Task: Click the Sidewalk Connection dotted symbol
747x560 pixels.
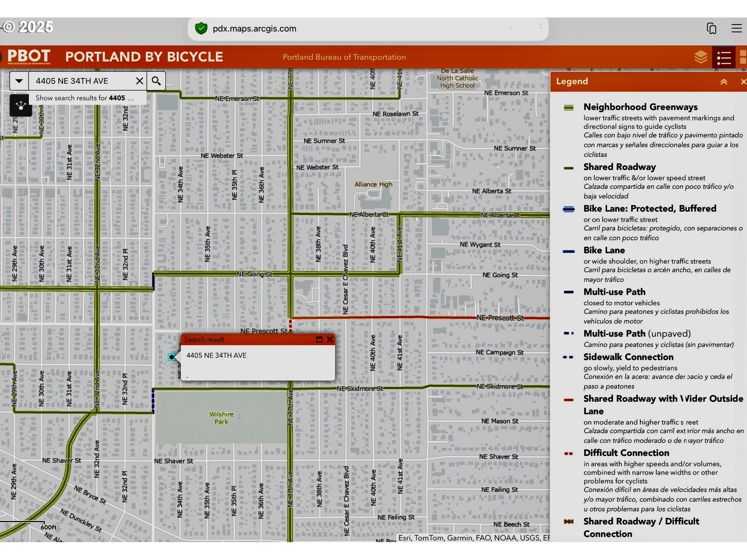Action: pyautogui.click(x=568, y=357)
